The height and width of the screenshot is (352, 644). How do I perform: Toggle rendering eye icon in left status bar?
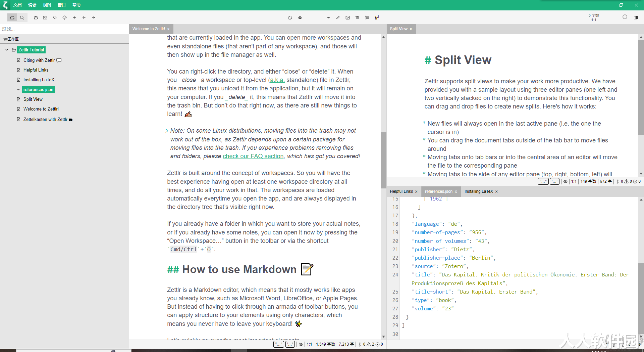[301, 344]
